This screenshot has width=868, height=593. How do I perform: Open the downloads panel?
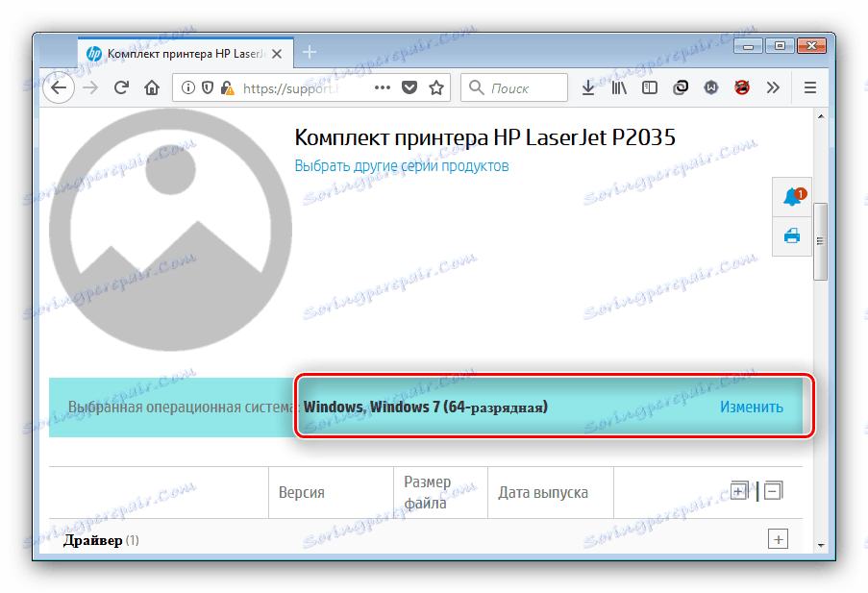click(588, 87)
